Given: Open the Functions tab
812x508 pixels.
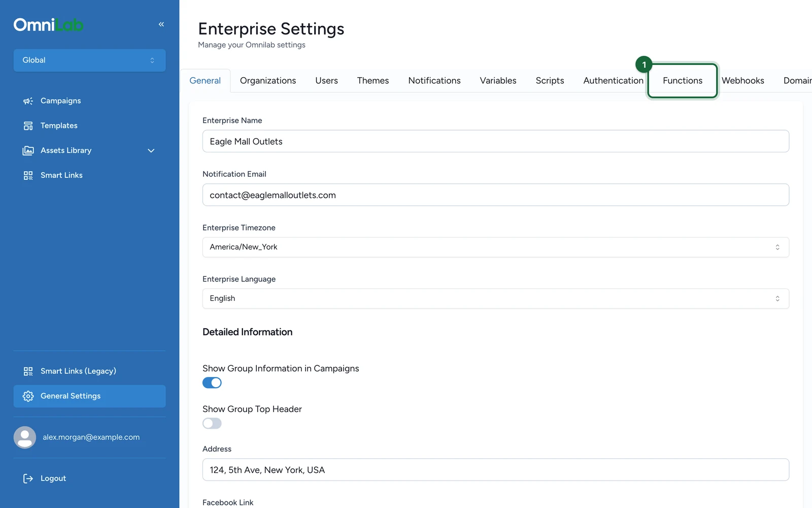Looking at the screenshot, I should 683,81.
